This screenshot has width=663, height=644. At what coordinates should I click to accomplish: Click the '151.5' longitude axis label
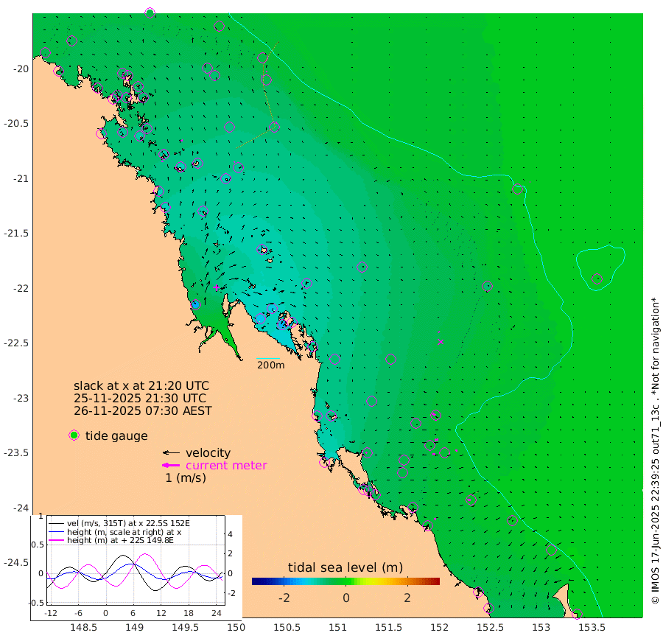pyautogui.click(x=388, y=628)
